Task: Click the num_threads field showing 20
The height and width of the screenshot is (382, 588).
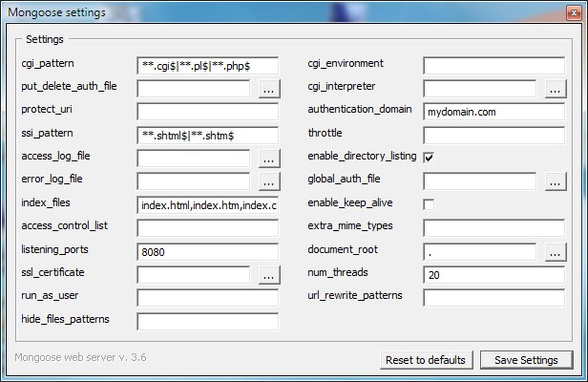Action: pos(493,274)
